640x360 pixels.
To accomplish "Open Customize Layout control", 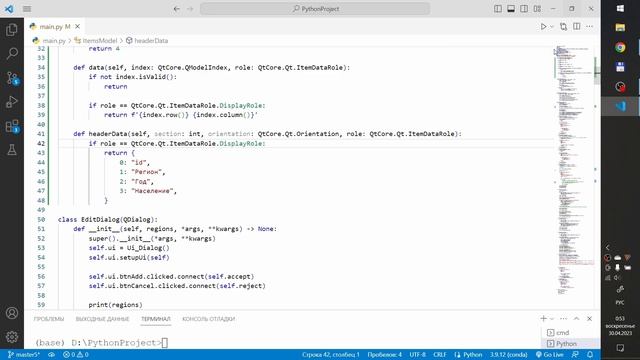I will pyautogui.click(x=537, y=9).
